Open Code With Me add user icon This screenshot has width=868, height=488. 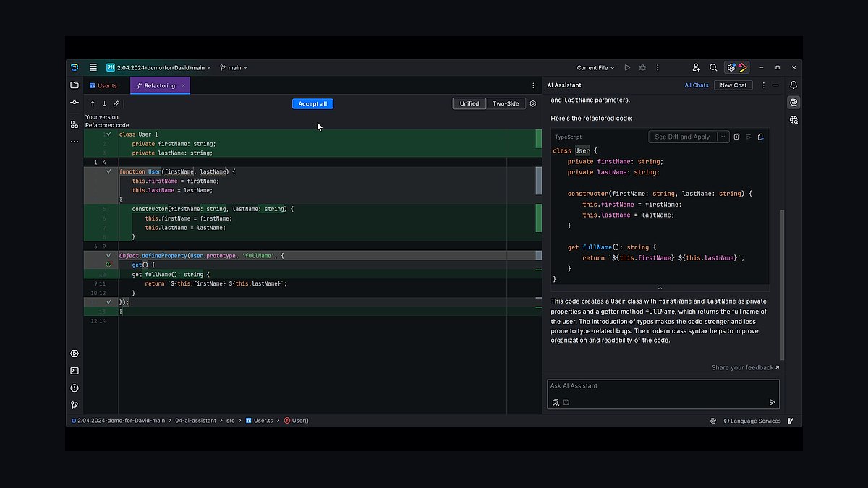pos(696,67)
